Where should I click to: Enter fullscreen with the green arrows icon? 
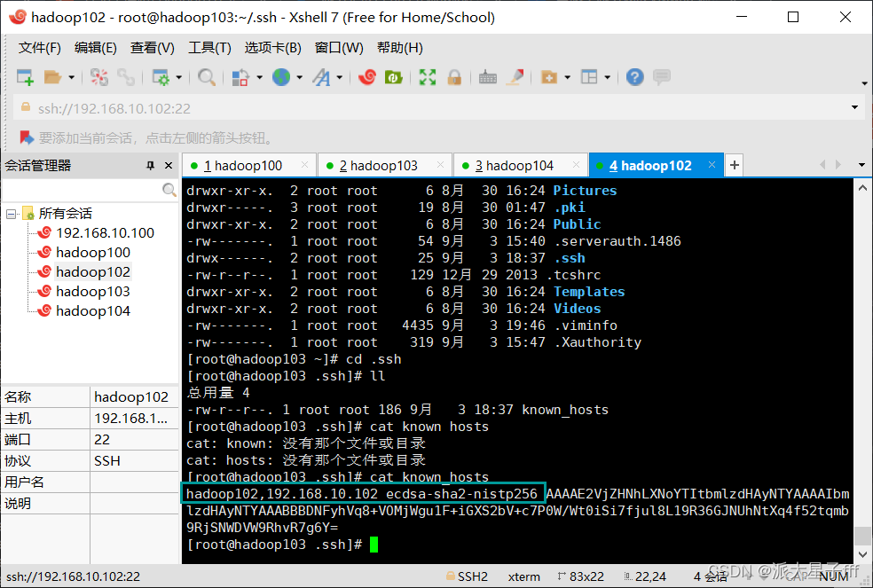click(x=427, y=77)
